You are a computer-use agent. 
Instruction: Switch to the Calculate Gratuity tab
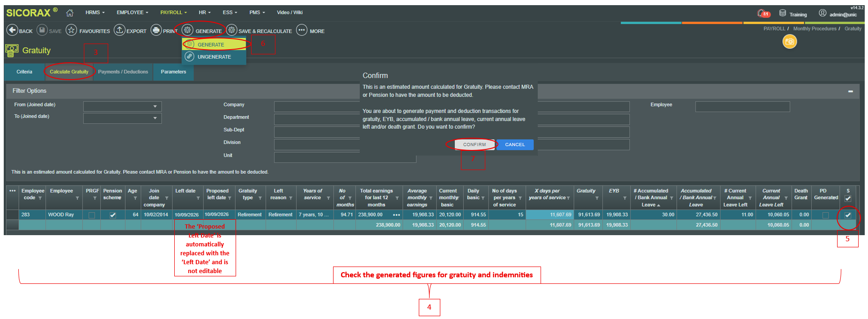coord(69,72)
